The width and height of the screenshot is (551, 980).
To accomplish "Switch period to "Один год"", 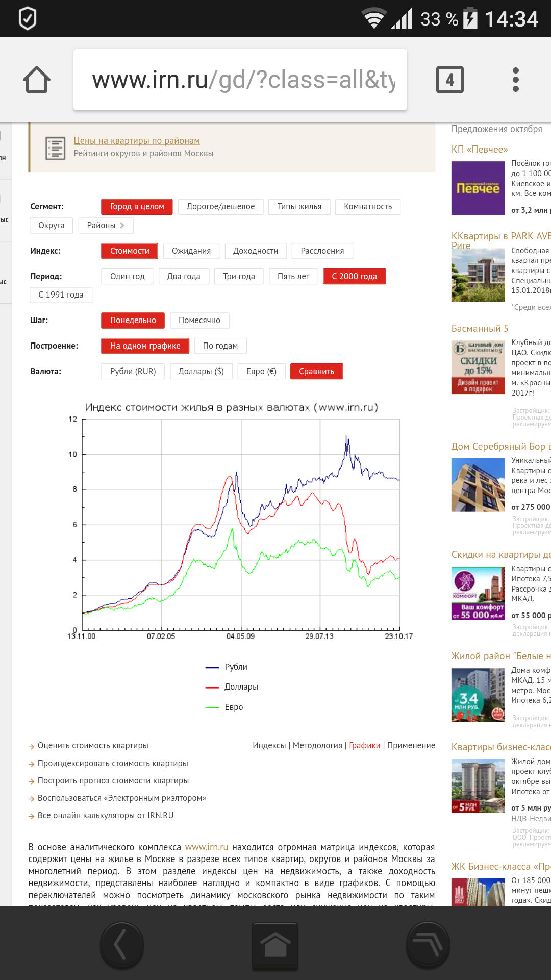I will [127, 276].
